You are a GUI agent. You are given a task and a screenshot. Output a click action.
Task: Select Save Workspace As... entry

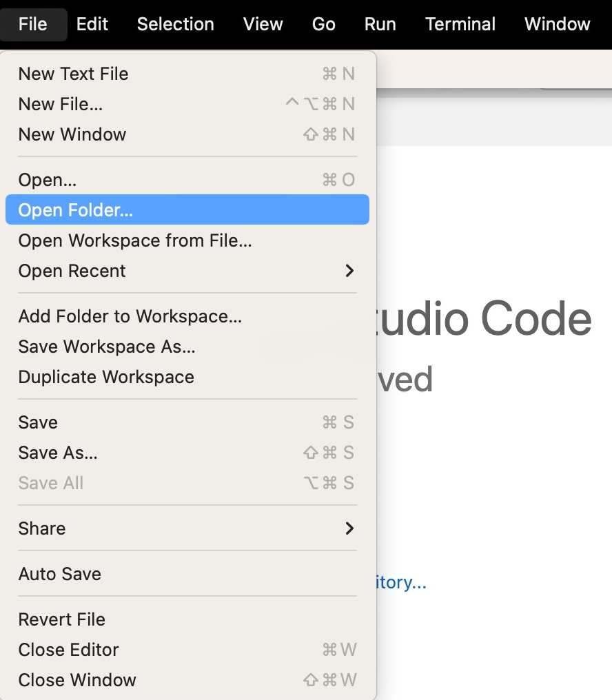107,347
